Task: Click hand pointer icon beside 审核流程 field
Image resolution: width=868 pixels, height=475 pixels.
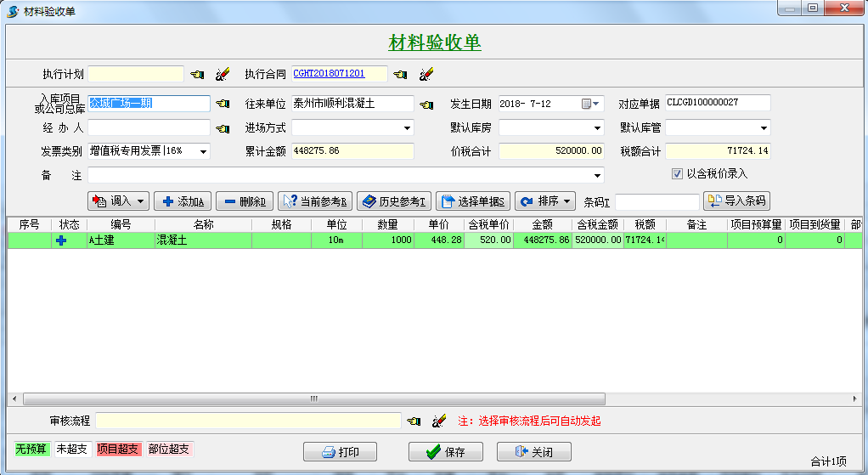Action: pos(414,421)
